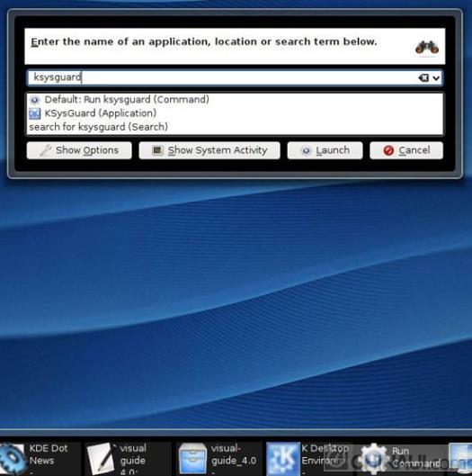This screenshot has width=472, height=476.
Task: Click the Show Options button
Action: coord(79,150)
